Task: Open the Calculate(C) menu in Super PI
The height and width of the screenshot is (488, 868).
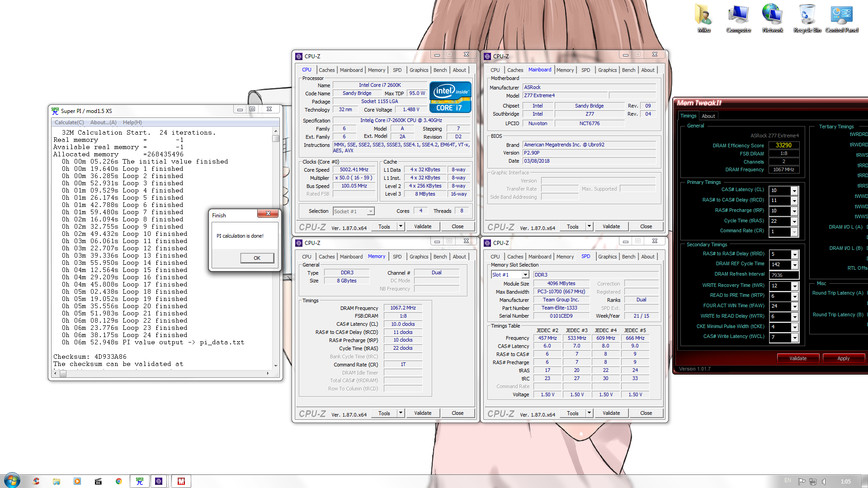Action: 69,122
